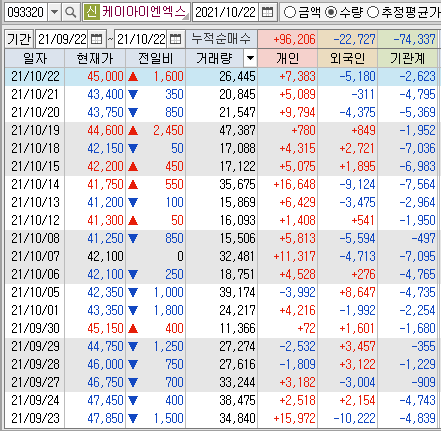The image size is (441, 431).
Task: Click institution value -497 on 21/10/08
Action: (x=423, y=239)
